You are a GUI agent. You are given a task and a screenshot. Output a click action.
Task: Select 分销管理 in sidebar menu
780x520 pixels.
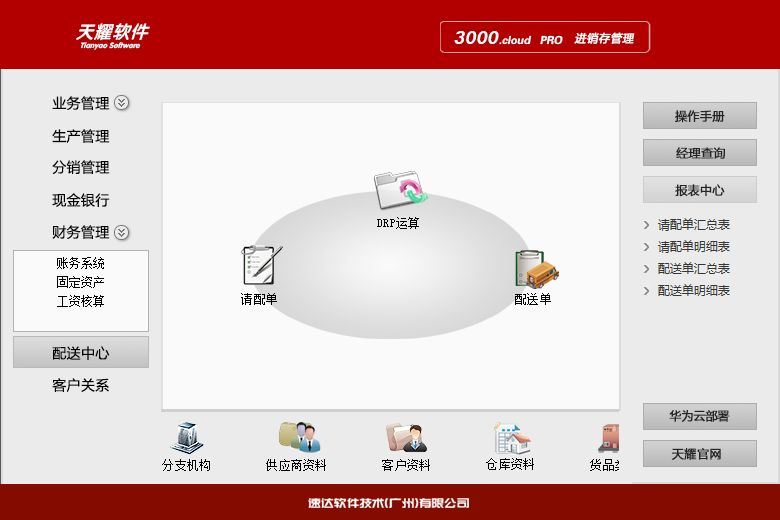(81, 167)
